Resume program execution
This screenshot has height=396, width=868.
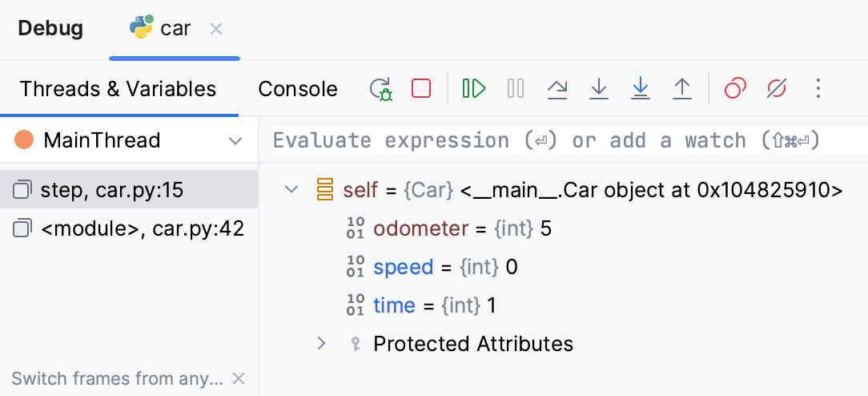pos(474,88)
